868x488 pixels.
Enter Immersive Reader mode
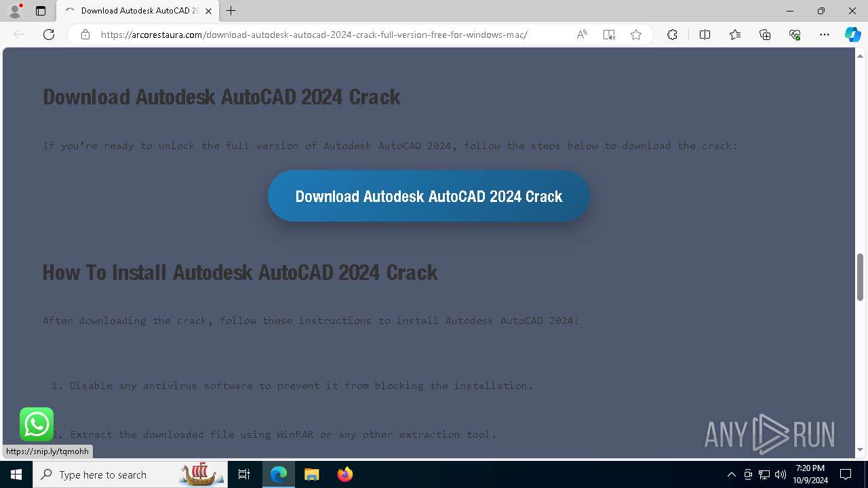point(609,35)
